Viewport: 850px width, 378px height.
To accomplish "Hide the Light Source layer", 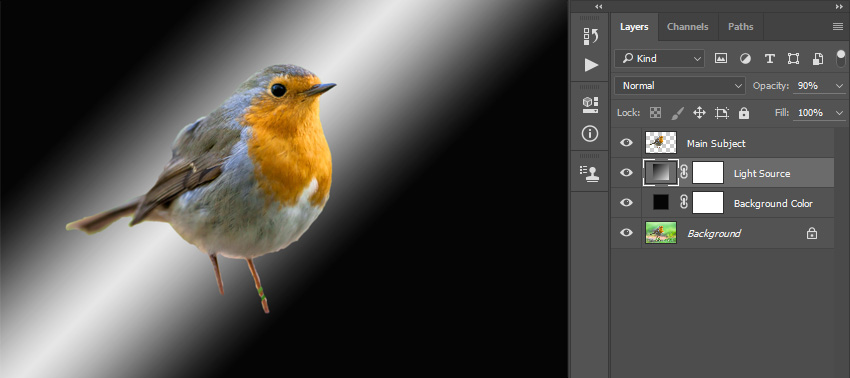I will click(626, 172).
